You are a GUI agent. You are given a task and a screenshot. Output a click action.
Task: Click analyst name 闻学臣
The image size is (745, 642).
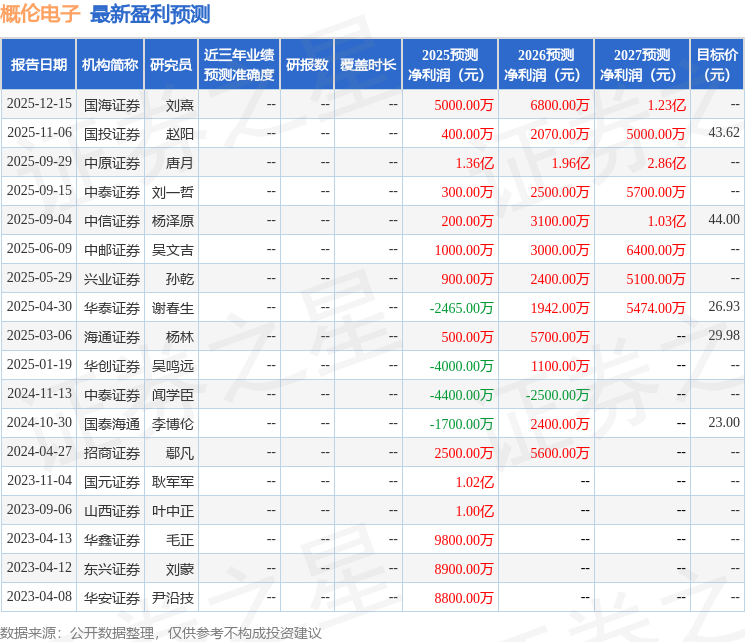[172, 395]
